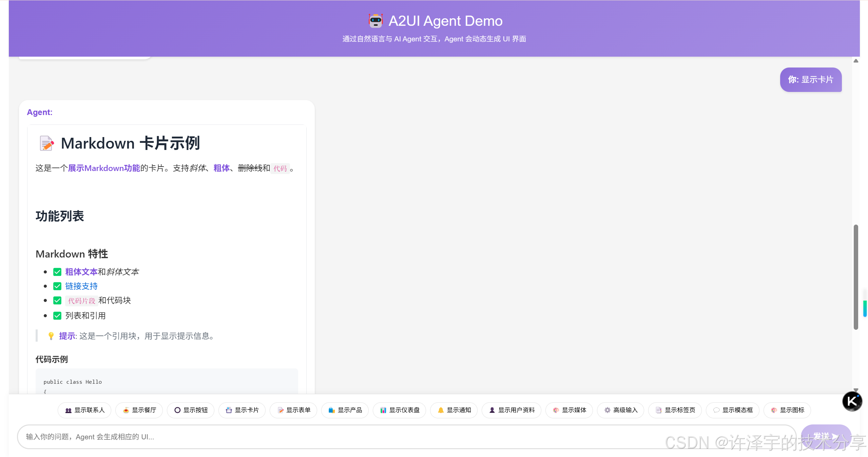Click the robot icon in header
The image size is (868, 457).
click(x=375, y=21)
